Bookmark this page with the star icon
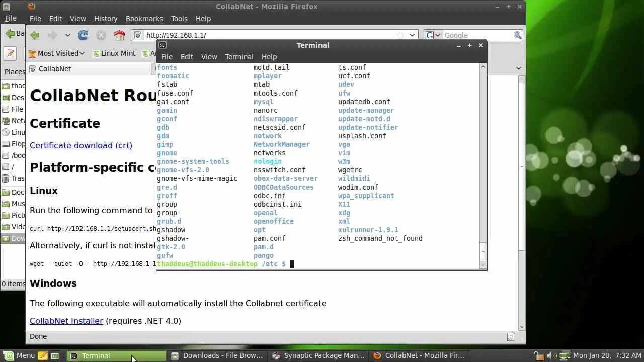 pyautogui.click(x=400, y=35)
